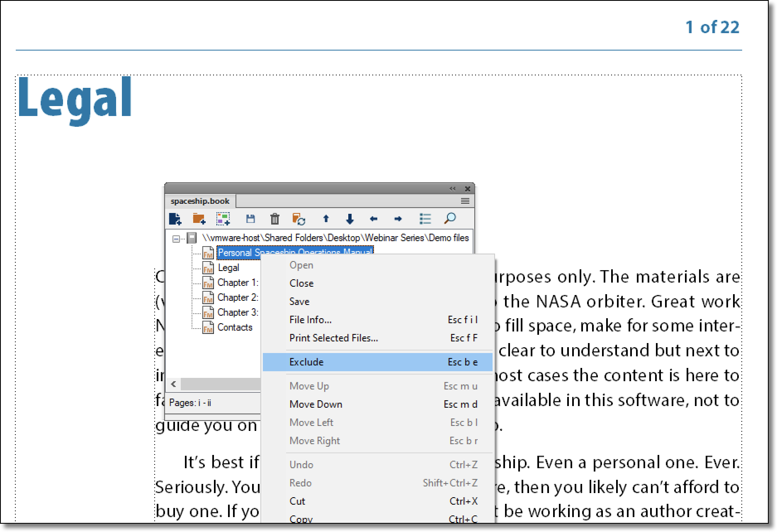Add a file to the book
The height and width of the screenshot is (532, 777).
pos(175,219)
